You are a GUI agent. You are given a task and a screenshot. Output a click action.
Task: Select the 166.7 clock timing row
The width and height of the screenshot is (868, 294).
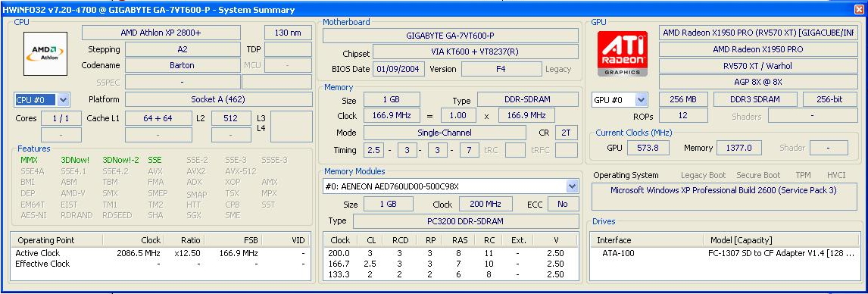451,264
